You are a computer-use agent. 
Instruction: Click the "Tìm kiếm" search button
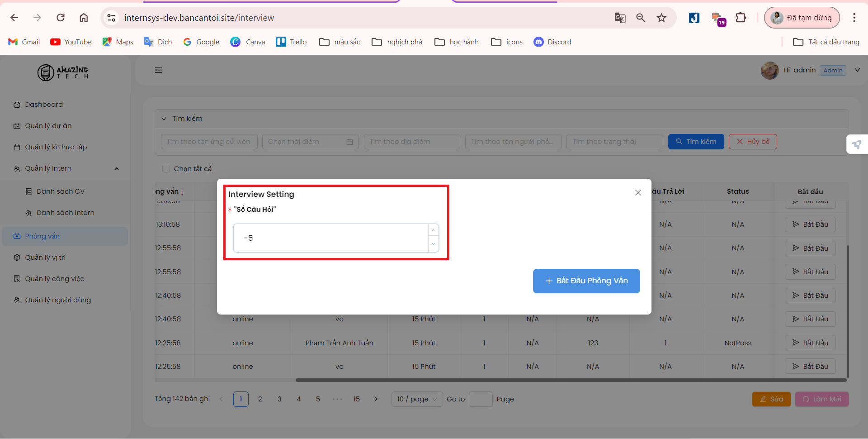pos(696,142)
